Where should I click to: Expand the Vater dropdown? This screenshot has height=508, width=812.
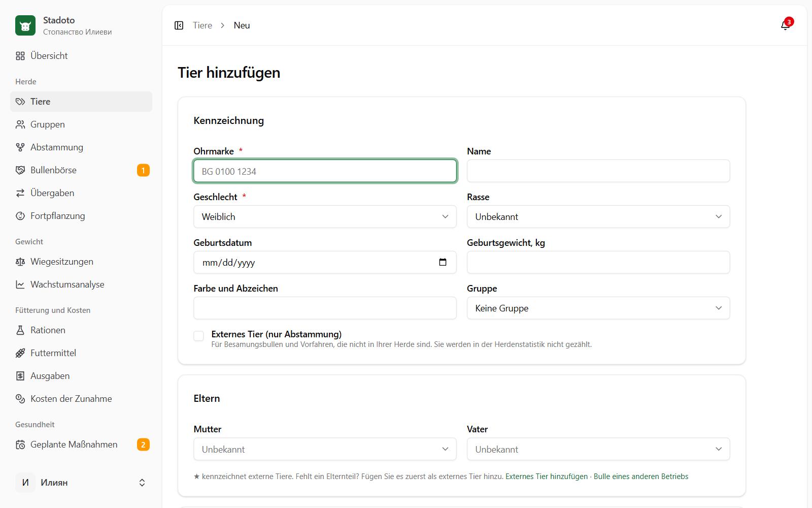[x=598, y=449]
